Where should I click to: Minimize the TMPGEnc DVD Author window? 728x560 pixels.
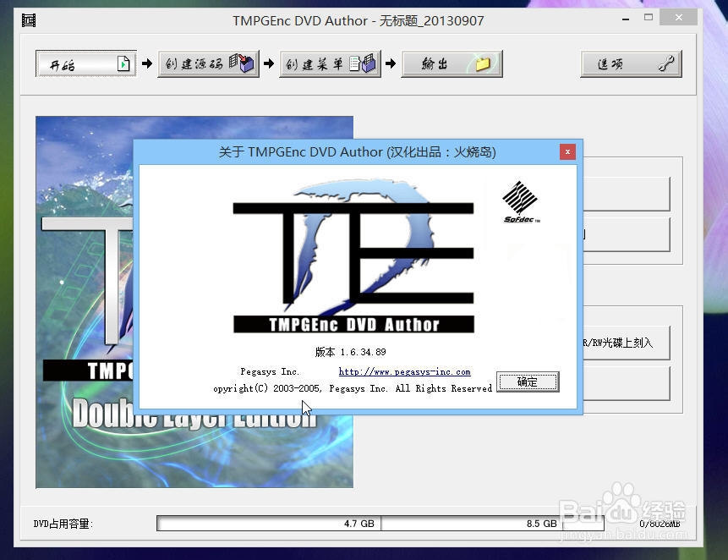click(626, 19)
